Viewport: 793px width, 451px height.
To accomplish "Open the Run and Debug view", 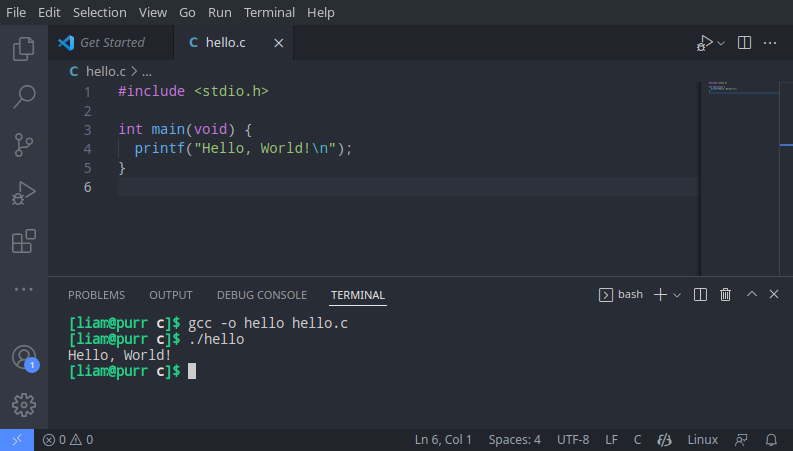I will tap(23, 192).
